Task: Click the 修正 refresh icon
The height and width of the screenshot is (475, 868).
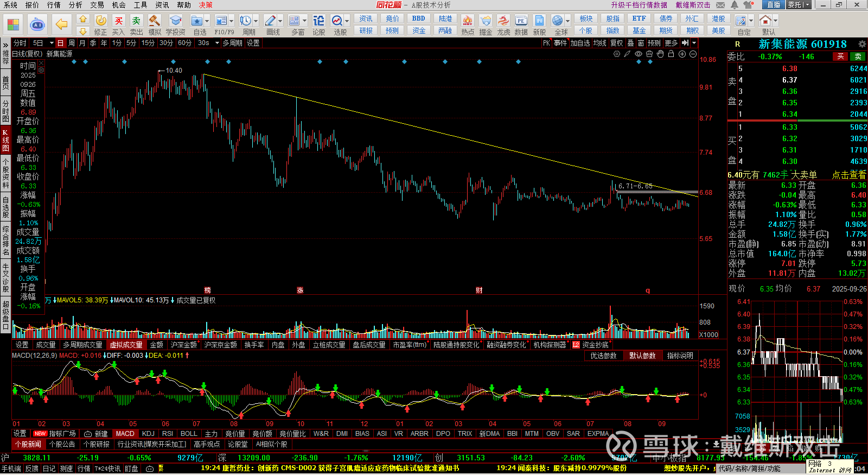Action: pyautogui.click(x=101, y=21)
